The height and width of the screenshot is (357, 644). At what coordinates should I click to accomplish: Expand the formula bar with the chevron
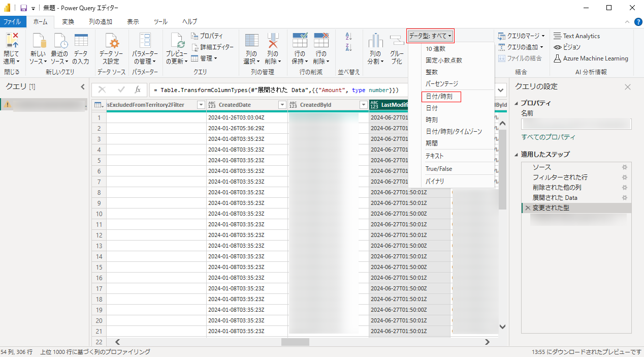point(502,90)
